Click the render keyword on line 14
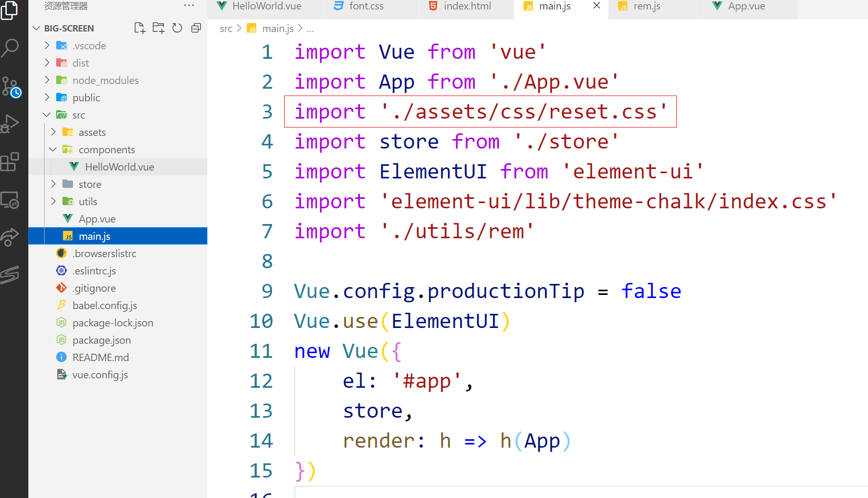Viewport: 868px width, 498px height. (379, 441)
